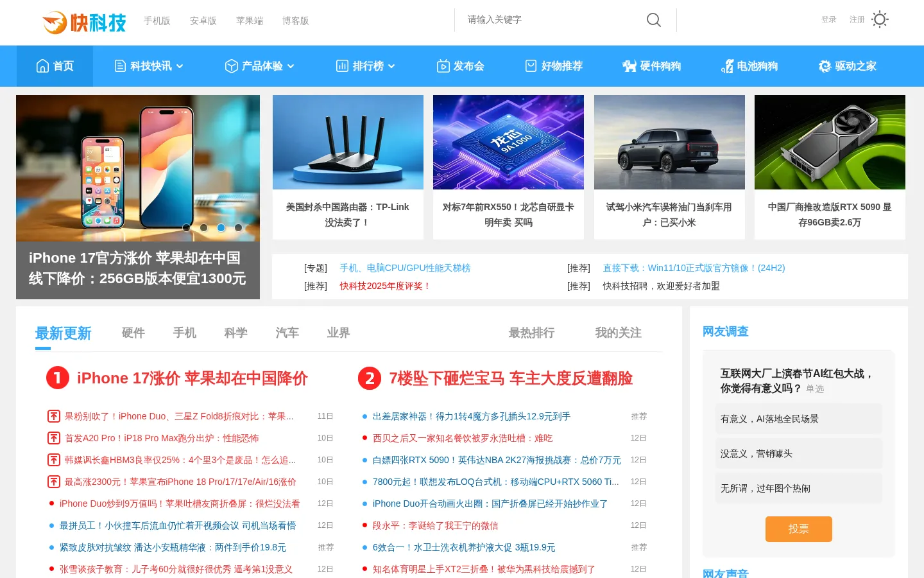Click pinned icon beside 韩媒讽长鑫HBM3 article

[x=54, y=460]
